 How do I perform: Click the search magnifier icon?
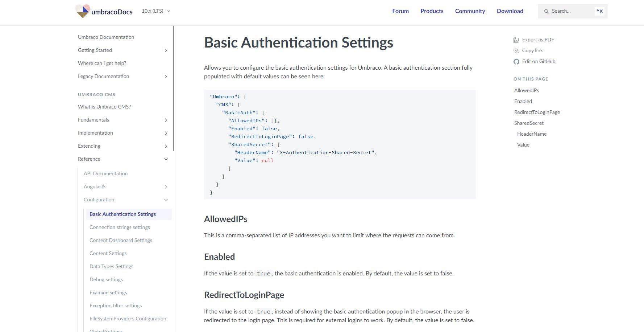coord(546,11)
